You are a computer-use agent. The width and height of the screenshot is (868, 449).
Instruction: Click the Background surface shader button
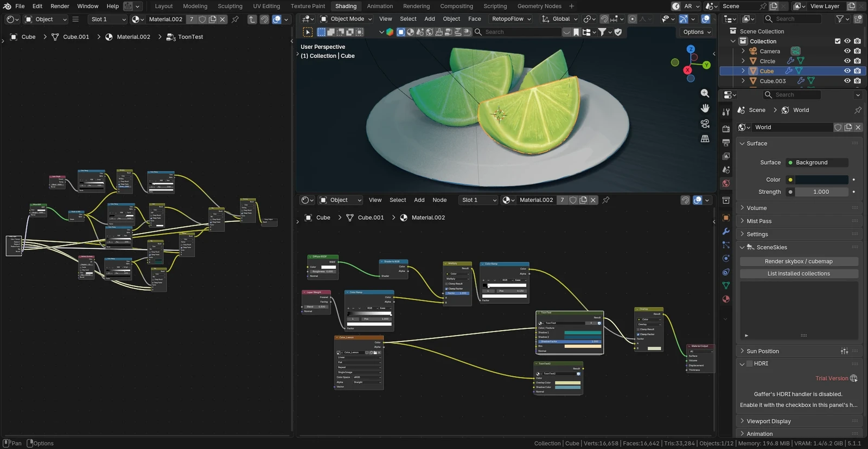(x=817, y=163)
